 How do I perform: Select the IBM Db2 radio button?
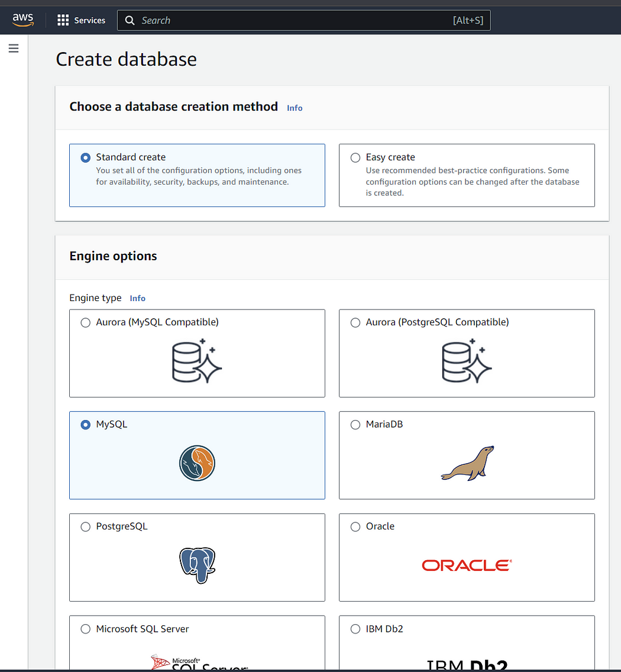(x=355, y=629)
